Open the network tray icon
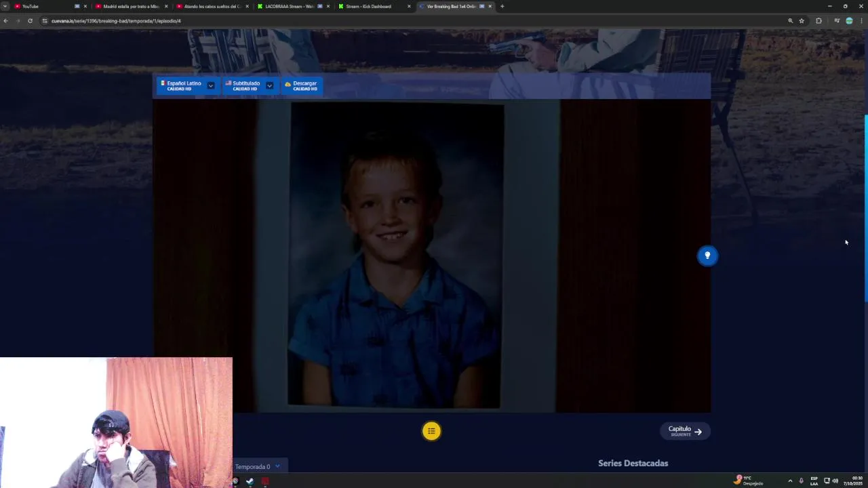Image resolution: width=868 pixels, height=488 pixels. tap(827, 481)
